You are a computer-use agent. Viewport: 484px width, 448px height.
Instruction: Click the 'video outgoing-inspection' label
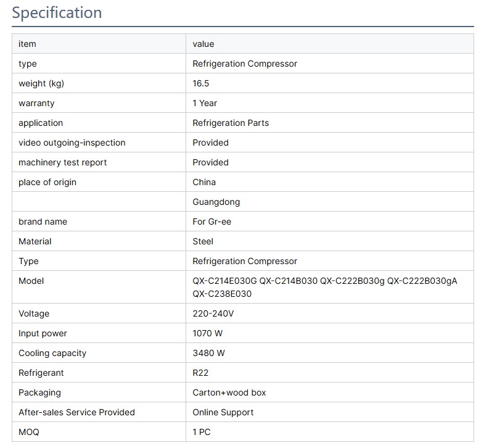tap(72, 143)
